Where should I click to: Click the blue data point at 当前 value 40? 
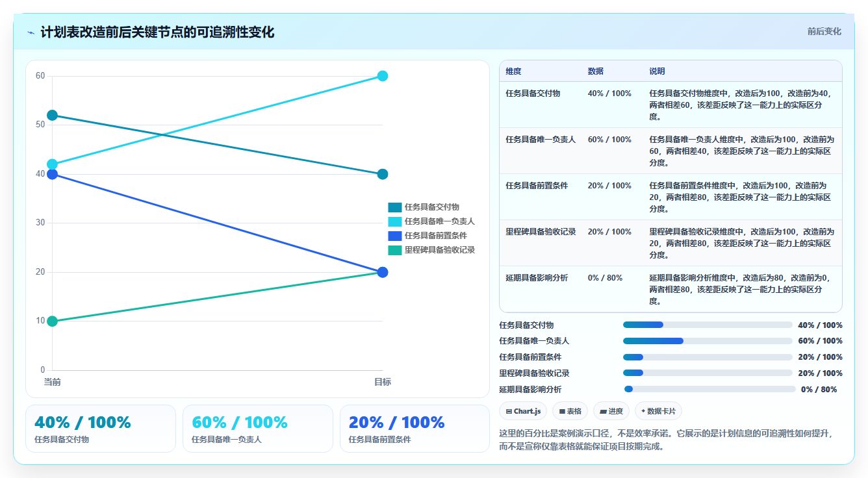pyautogui.click(x=52, y=174)
